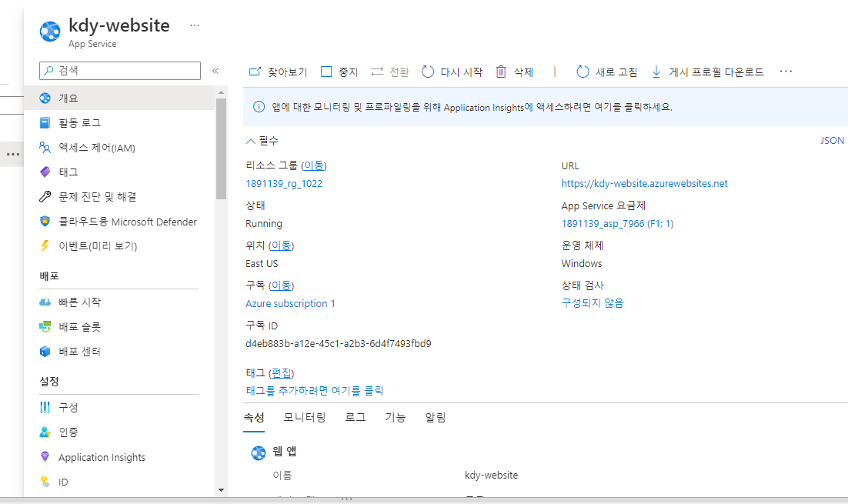Click the Application Insights banner message
848x504 pixels.
pos(472,107)
